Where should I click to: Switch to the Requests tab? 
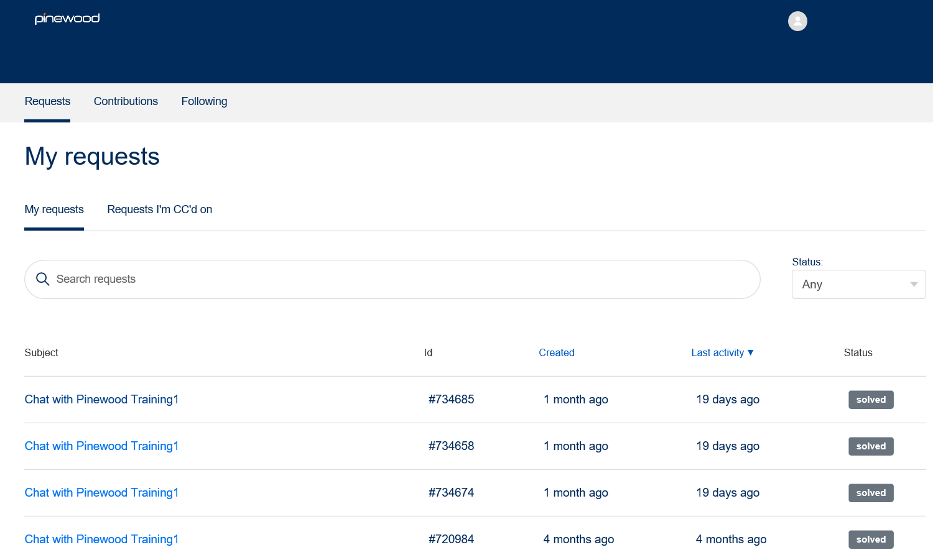(47, 101)
